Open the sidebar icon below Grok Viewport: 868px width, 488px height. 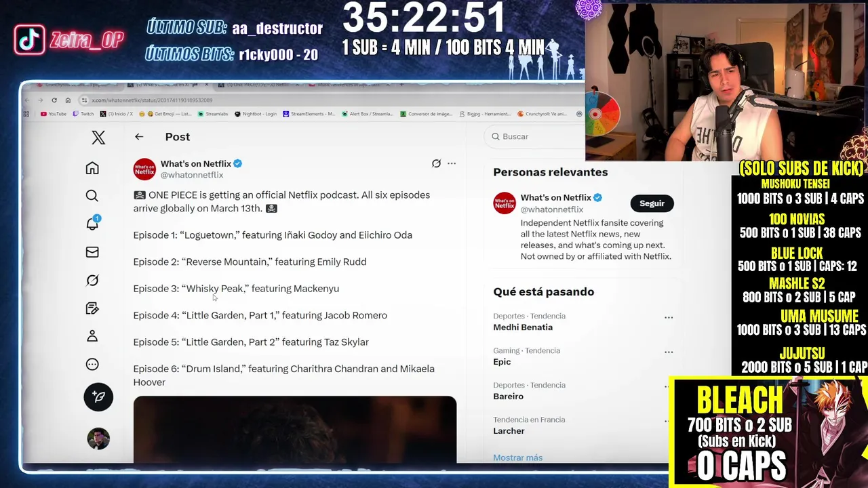(x=92, y=308)
